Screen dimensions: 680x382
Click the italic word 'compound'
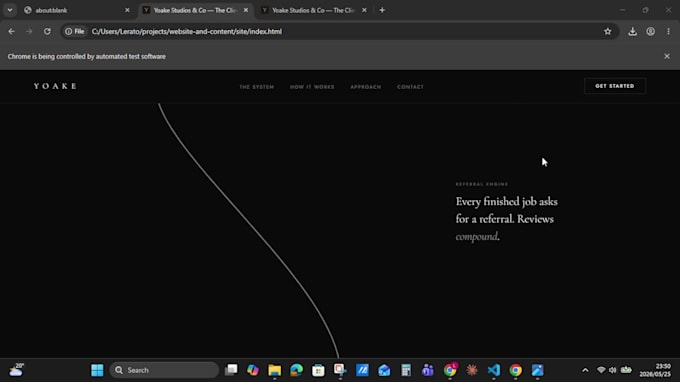coord(477,237)
